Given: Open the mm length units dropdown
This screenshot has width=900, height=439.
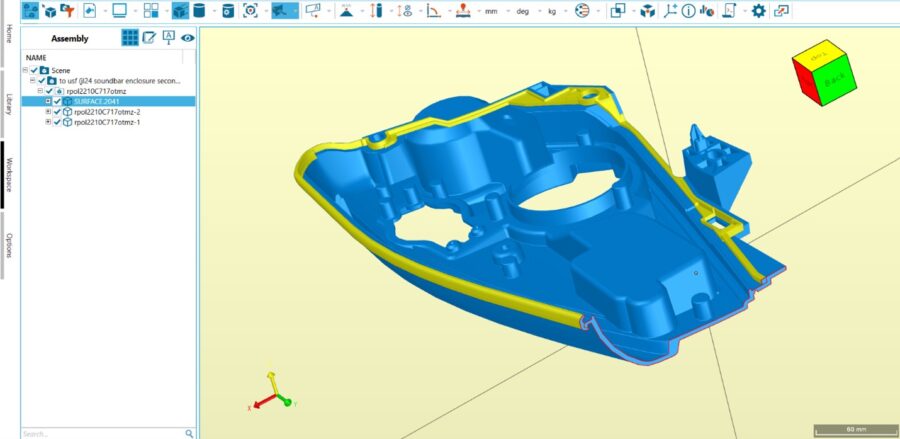Looking at the screenshot, I should click(x=491, y=11).
